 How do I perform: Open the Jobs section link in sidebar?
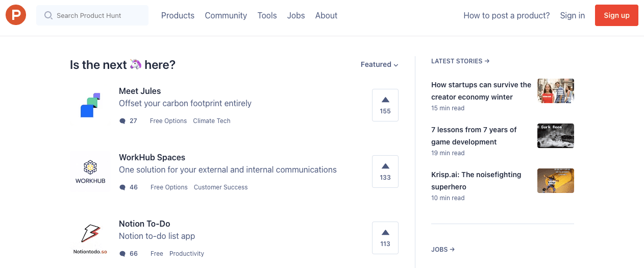tap(443, 250)
